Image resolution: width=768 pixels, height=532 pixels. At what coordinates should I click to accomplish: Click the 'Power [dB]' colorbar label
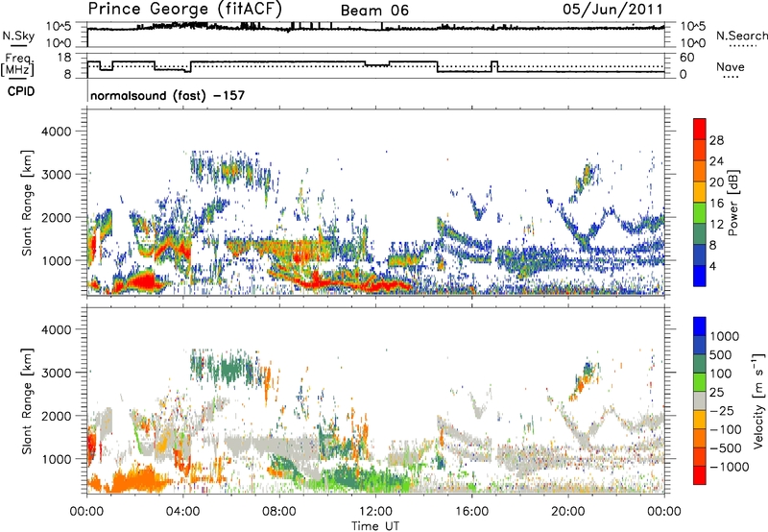tap(732, 203)
